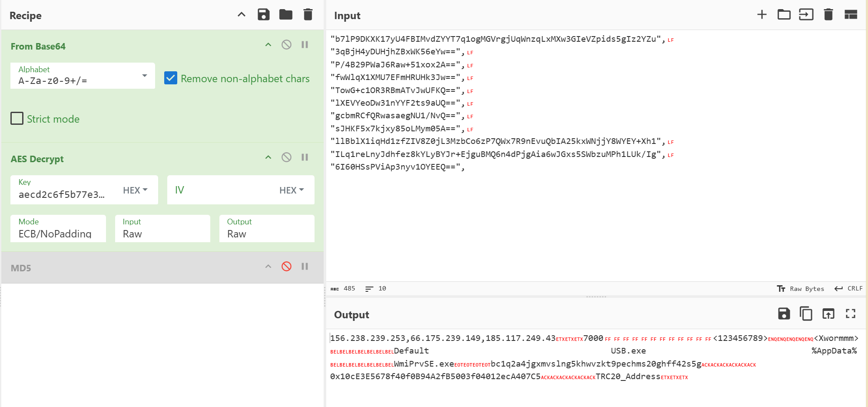Collapse the From Base64 operation
The image size is (868, 407).
tap(268, 45)
